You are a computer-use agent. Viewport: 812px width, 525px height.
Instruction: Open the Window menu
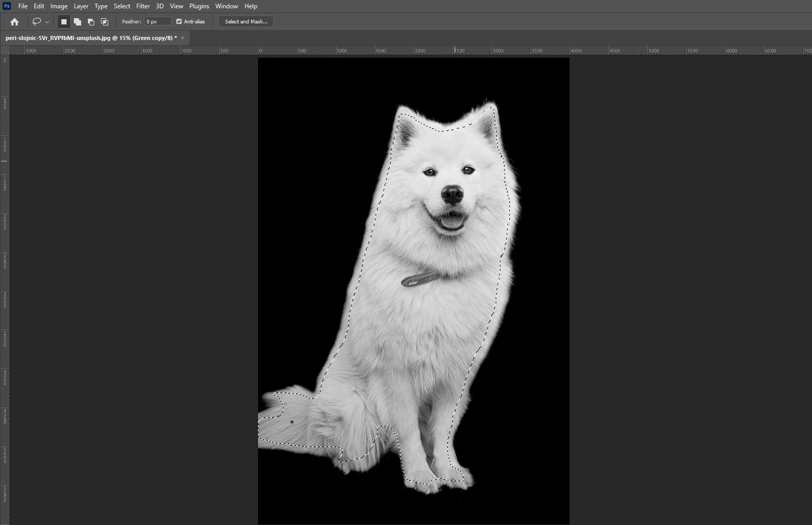pyautogui.click(x=226, y=6)
